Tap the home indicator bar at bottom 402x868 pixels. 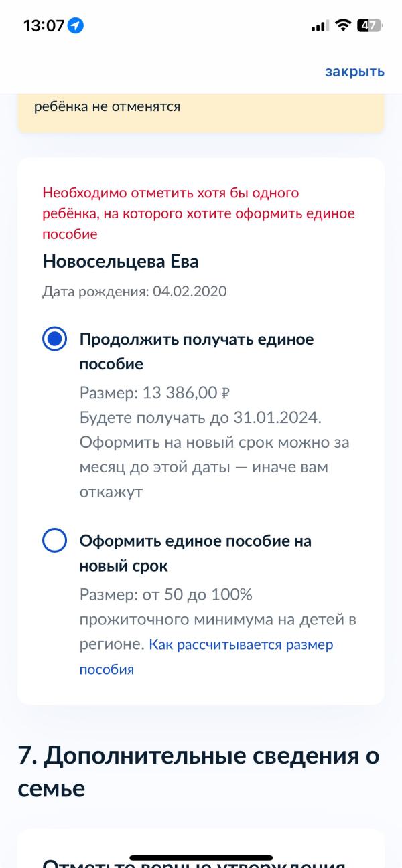(201, 857)
